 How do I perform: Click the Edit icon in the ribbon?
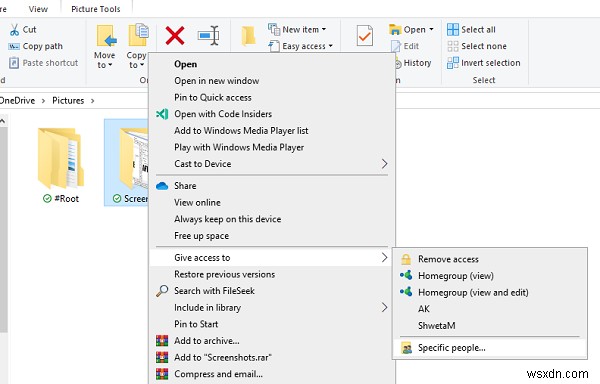(396, 46)
